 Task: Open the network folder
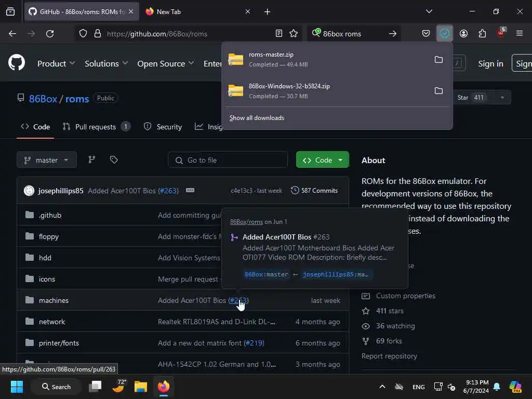point(52,322)
